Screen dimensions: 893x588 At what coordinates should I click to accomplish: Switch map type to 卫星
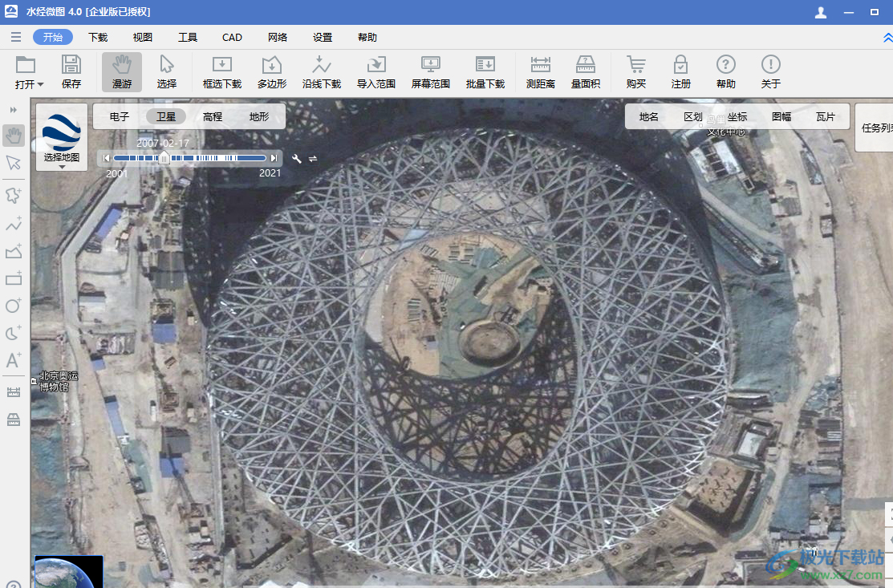point(166,116)
